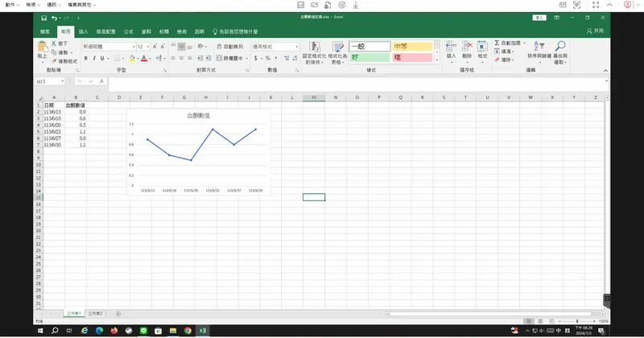
Task: Click the decrease indent icon
Action: 200,58
